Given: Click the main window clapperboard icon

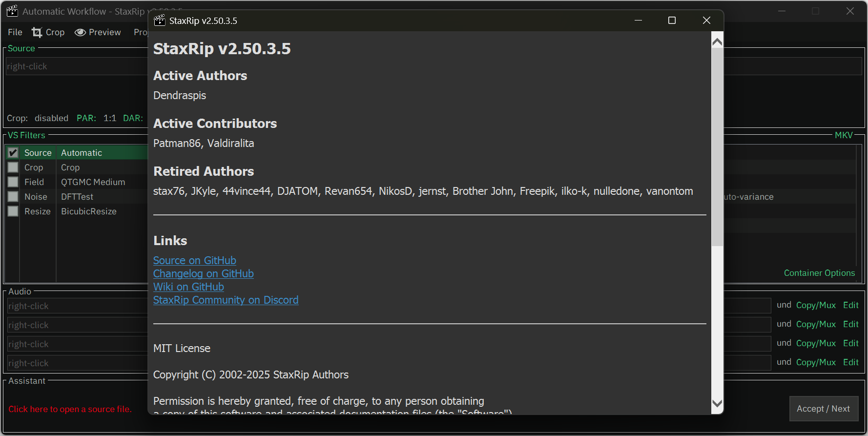Looking at the screenshot, I should point(12,11).
